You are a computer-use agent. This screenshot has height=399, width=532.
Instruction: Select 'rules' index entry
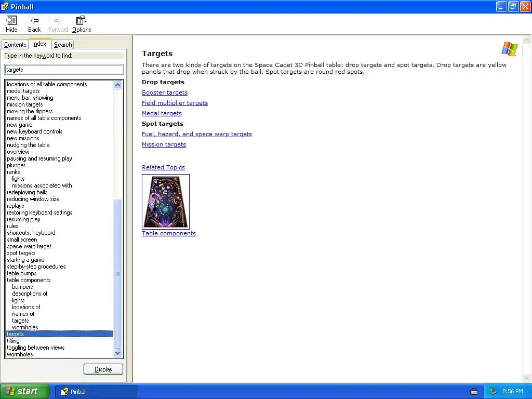coord(12,227)
